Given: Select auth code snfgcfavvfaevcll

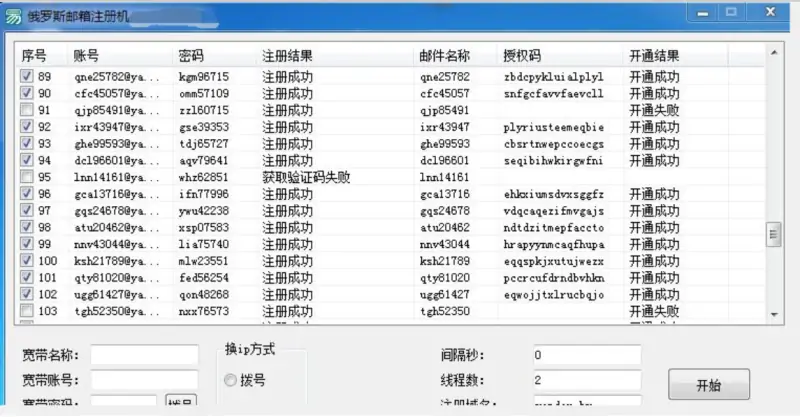Looking at the screenshot, I should point(554,93).
